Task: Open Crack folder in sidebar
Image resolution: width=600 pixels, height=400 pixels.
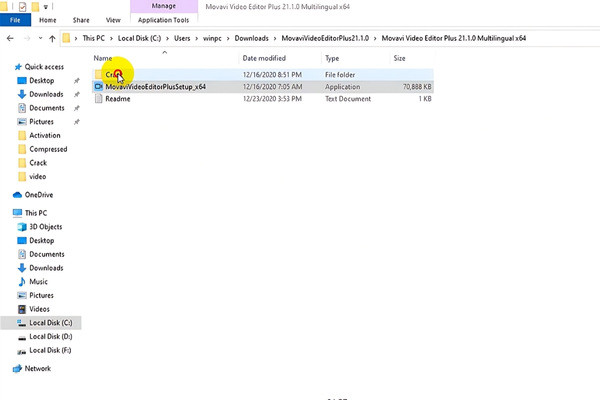Action: [38, 163]
